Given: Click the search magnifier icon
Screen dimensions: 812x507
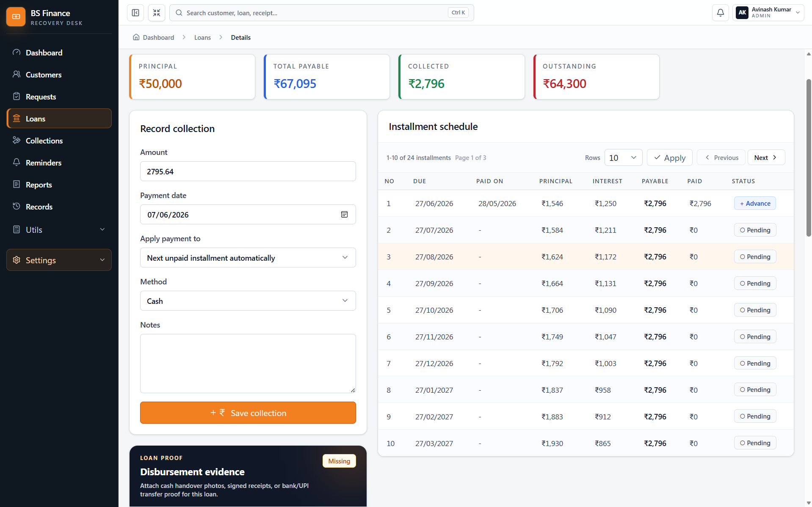Looking at the screenshot, I should pyautogui.click(x=179, y=13).
